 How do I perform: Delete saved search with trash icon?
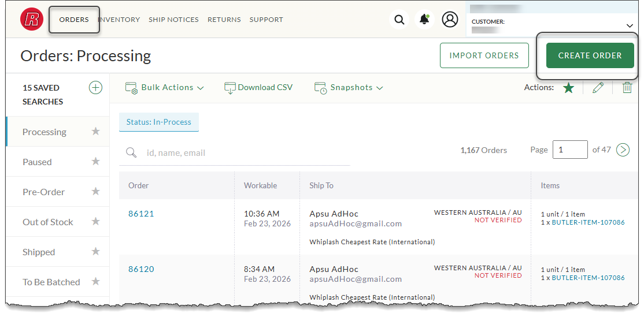[627, 88]
